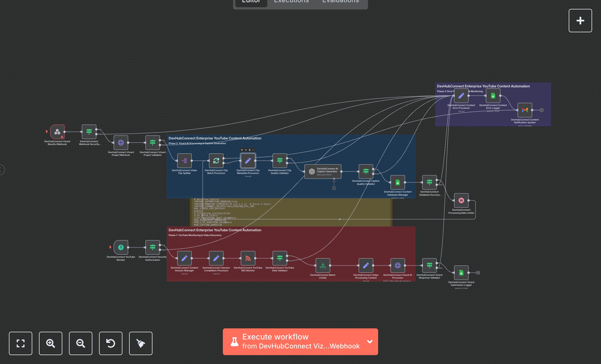Click the zoom in icon

coord(50,343)
